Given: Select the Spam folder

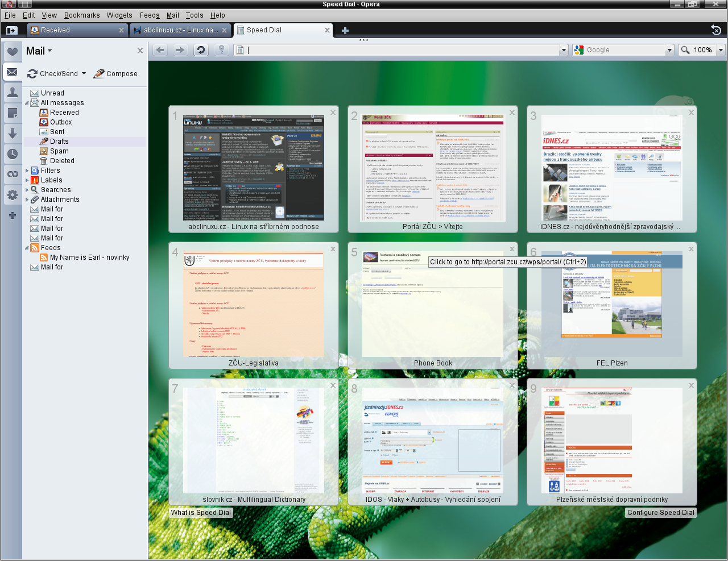Looking at the screenshot, I should point(59,151).
